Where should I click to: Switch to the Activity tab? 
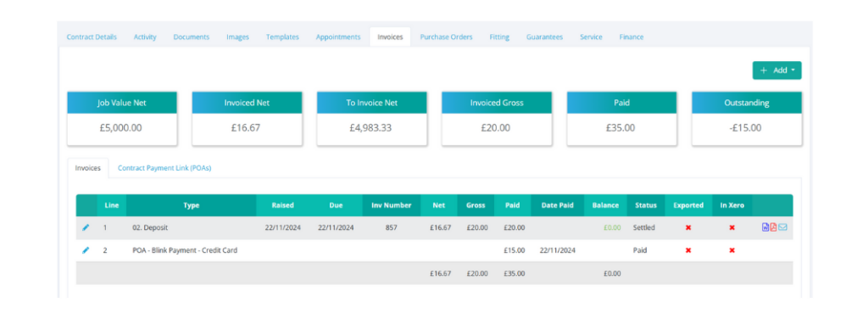[145, 37]
